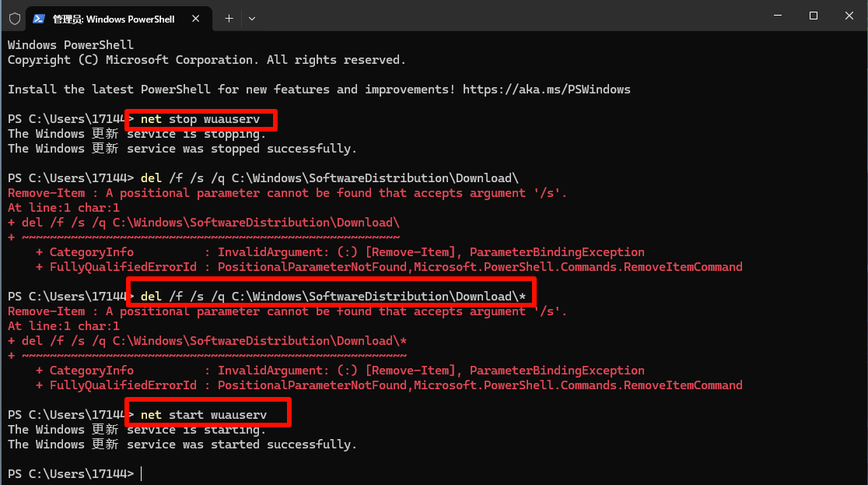
Task: Click the 'service is stopping' line
Action: point(137,134)
